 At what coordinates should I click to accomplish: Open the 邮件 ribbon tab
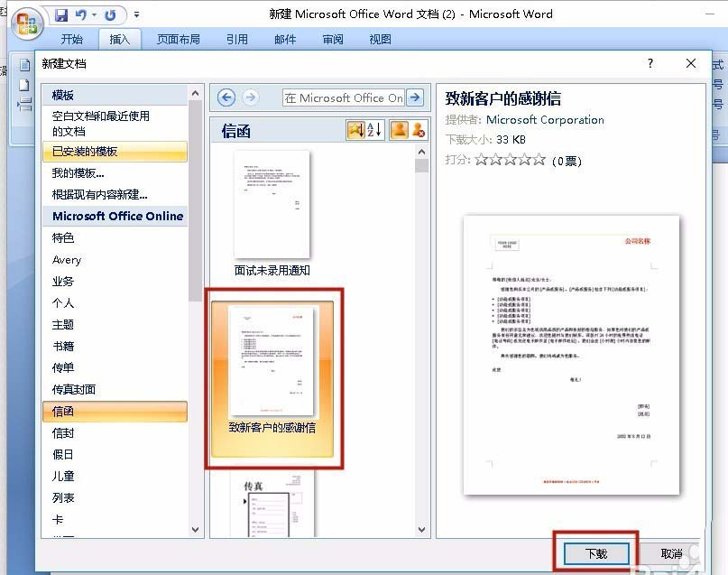(x=285, y=40)
